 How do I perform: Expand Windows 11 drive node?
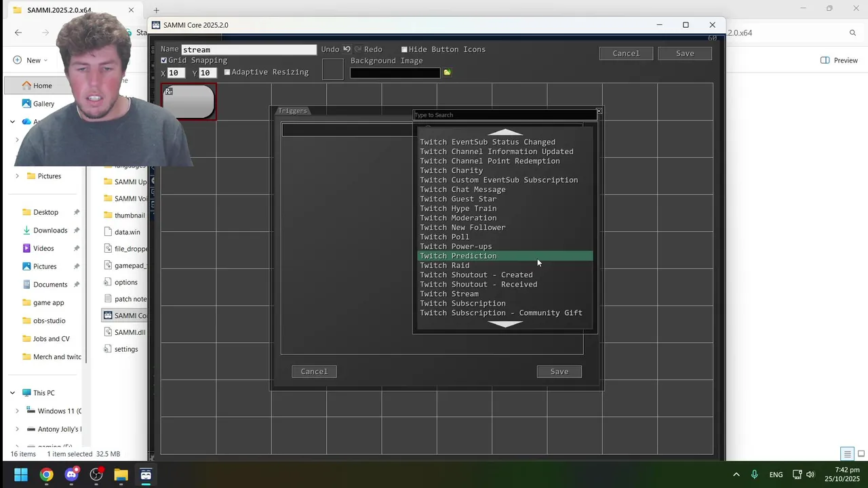click(18, 411)
